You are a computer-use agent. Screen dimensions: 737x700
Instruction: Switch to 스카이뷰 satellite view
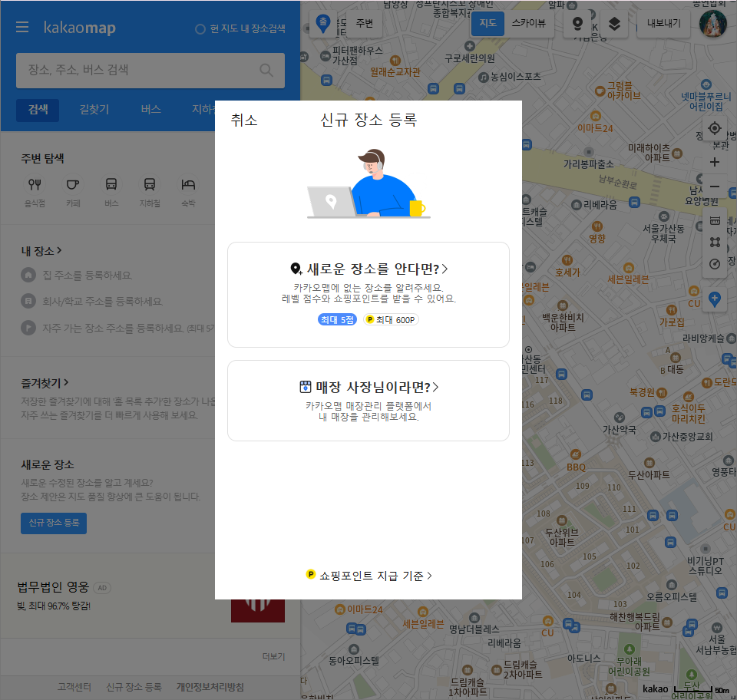[529, 23]
